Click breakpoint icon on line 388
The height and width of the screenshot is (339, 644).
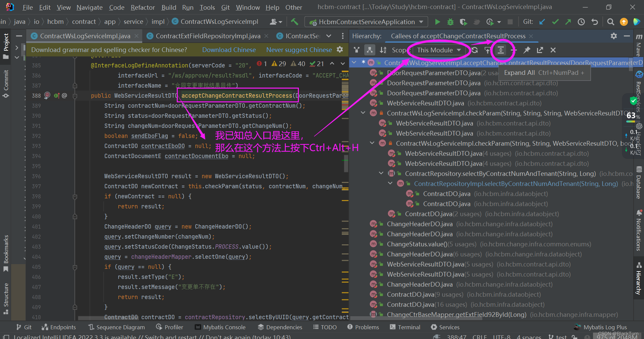point(47,95)
